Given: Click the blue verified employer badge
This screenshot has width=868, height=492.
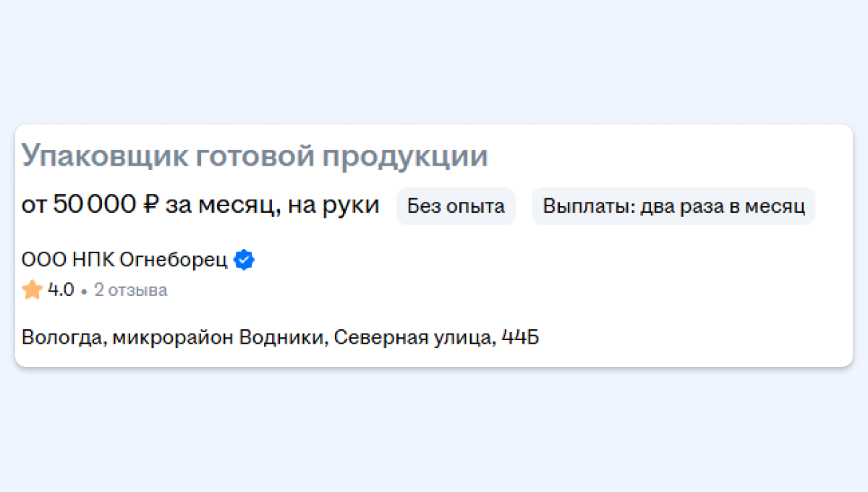Looking at the screenshot, I should 245,260.
